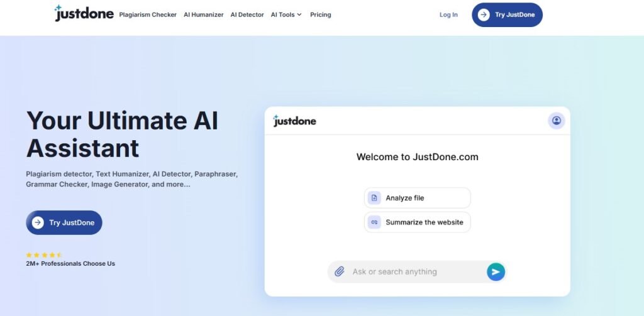Click the Your Ultimate AI Assistant headline

click(123, 134)
